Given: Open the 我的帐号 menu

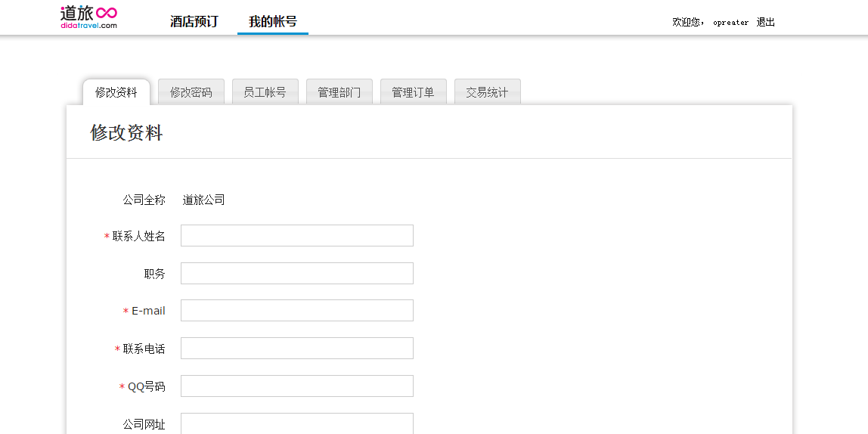Looking at the screenshot, I should [x=273, y=21].
